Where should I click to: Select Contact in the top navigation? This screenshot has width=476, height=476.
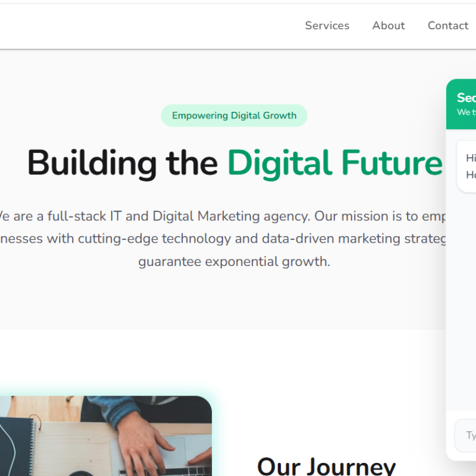[x=448, y=26]
